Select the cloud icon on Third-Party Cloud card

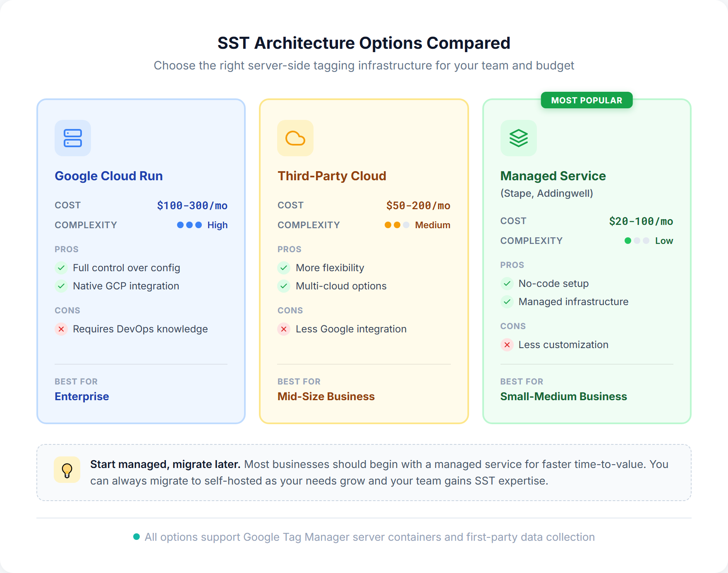point(295,138)
